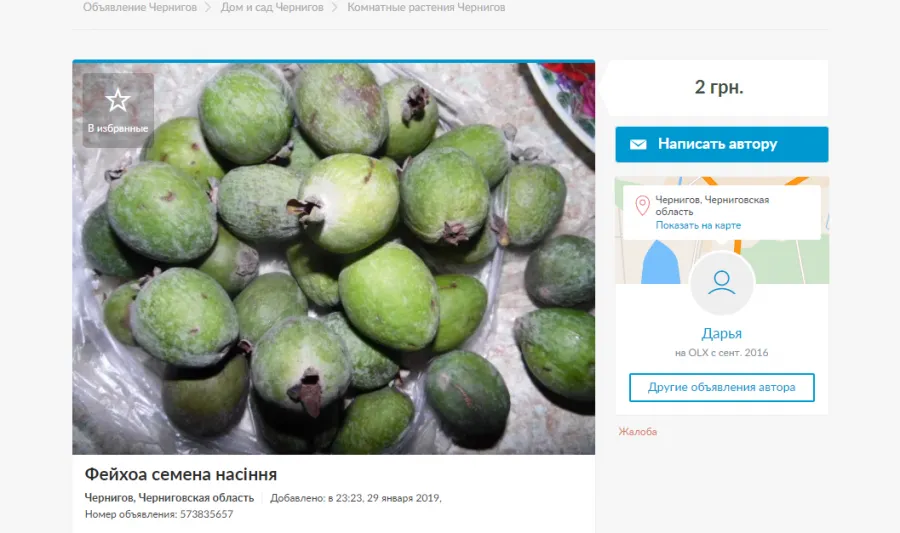Click chevron after Объявление Чернигов breadcrumb
This screenshot has width=900, height=533.
point(208,7)
